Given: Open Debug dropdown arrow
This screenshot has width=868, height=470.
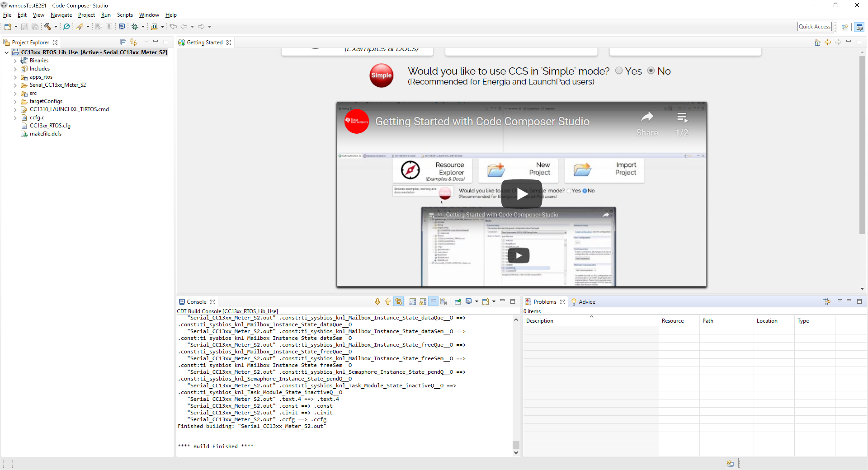Looking at the screenshot, I should 143,27.
